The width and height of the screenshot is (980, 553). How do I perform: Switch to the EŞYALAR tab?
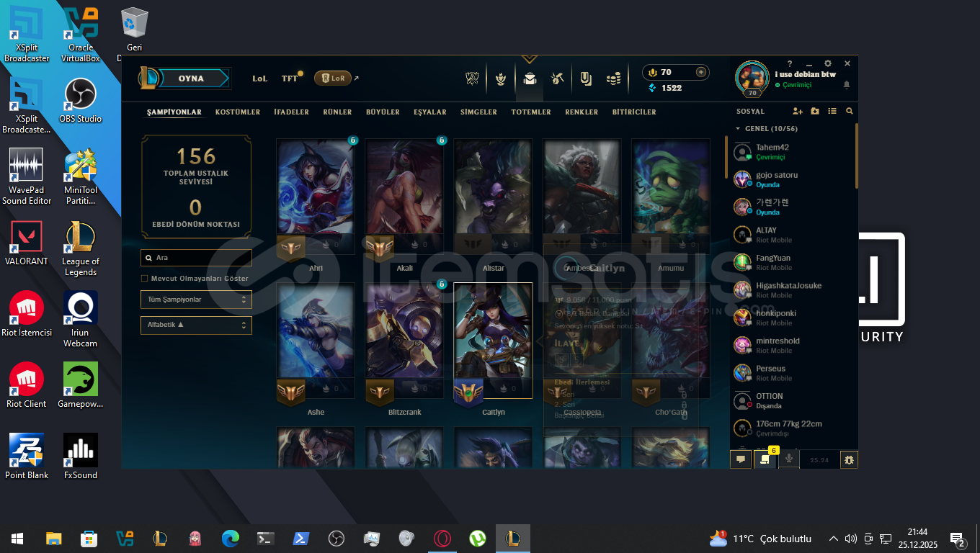430,112
